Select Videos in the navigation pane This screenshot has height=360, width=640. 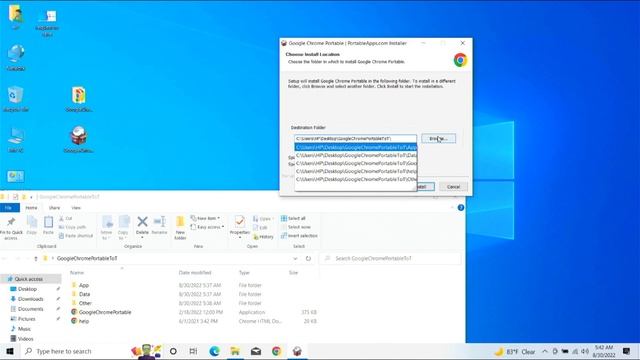point(25,339)
